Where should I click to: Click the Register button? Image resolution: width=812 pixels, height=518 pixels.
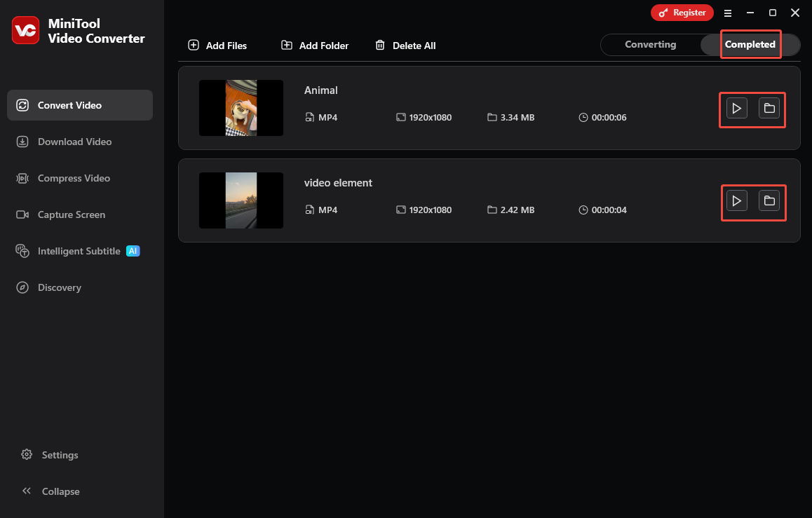tap(682, 12)
